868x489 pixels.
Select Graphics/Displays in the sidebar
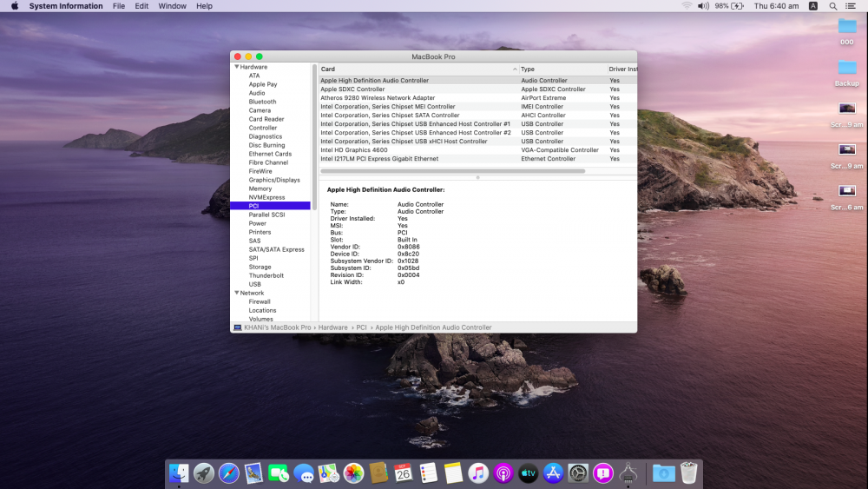click(274, 180)
